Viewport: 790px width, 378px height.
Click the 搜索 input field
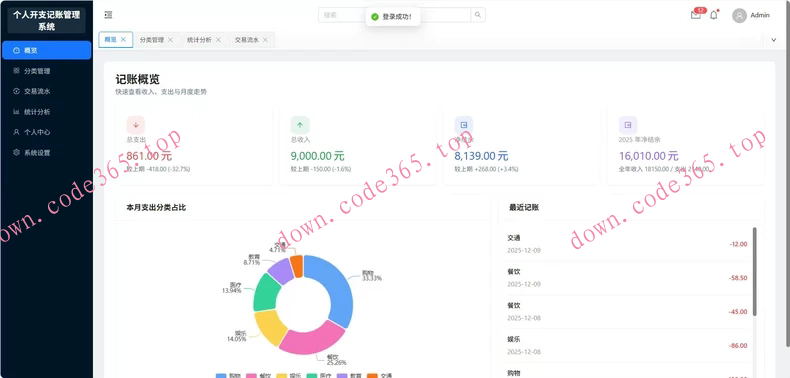[394, 15]
